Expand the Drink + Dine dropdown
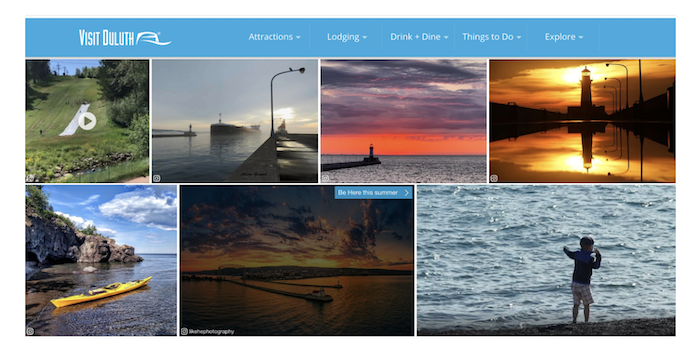Viewport: 700px width, 361px height. [419, 37]
